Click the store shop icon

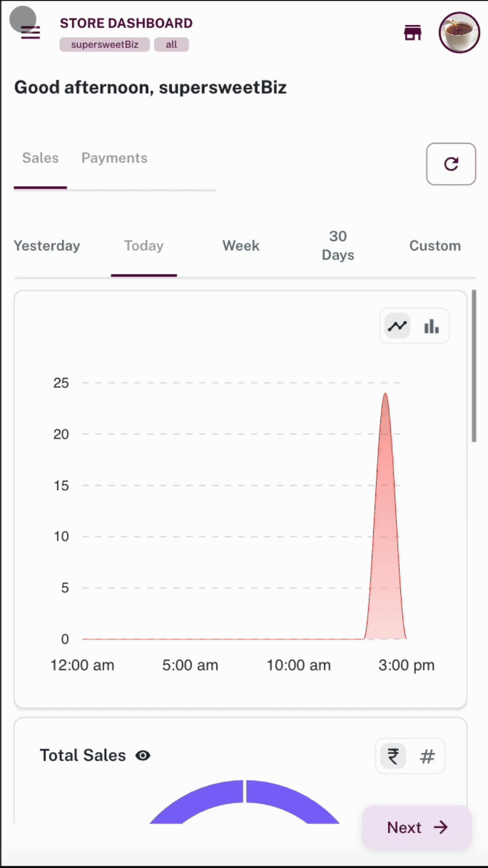[x=413, y=33]
